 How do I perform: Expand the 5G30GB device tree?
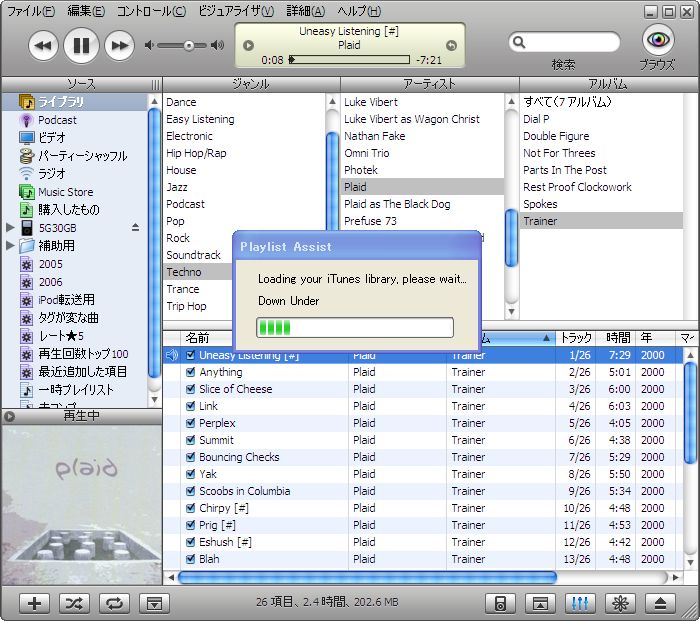[10, 228]
